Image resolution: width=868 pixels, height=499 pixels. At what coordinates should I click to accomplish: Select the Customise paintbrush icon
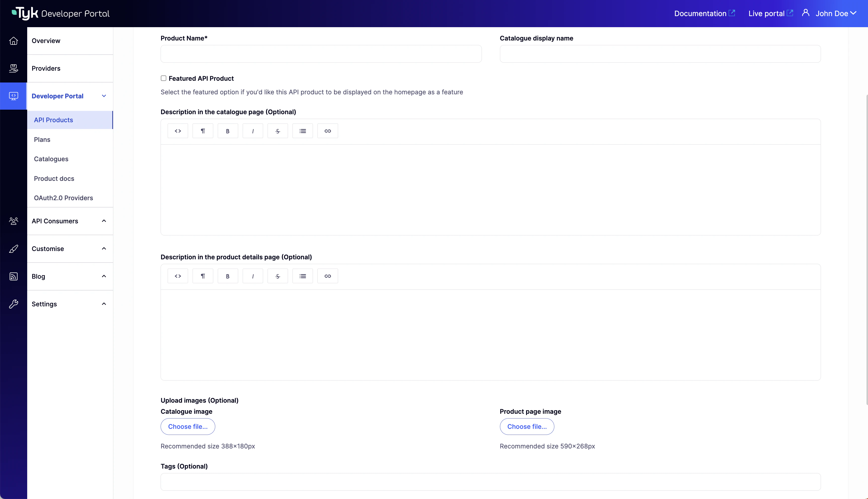[13, 249]
